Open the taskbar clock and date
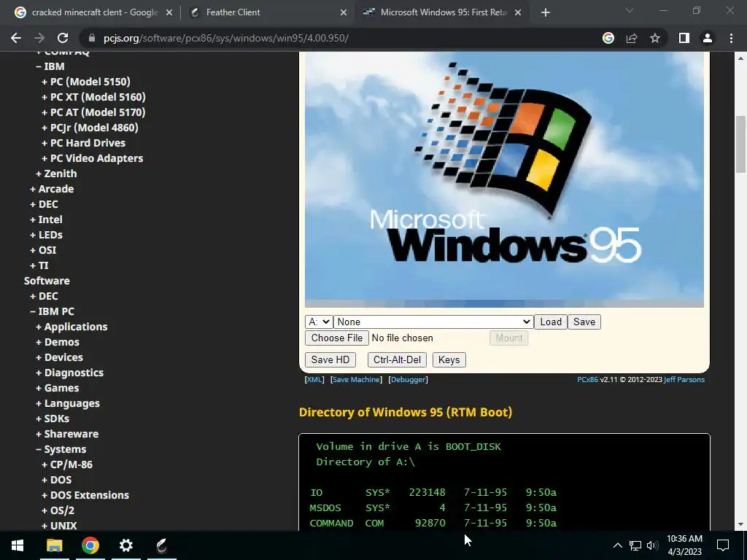The height and width of the screenshot is (560, 747). point(684,545)
